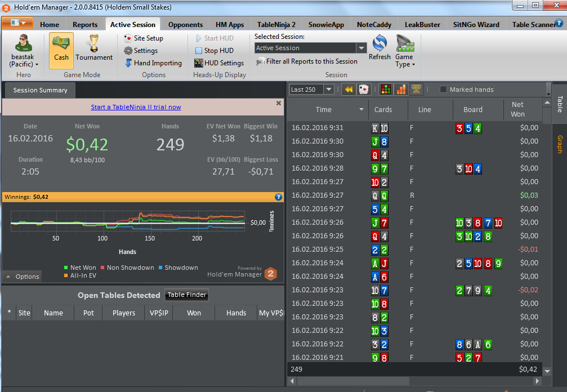Open the orange application menu button
This screenshot has height=392, width=567.
pyautogui.click(x=17, y=23)
